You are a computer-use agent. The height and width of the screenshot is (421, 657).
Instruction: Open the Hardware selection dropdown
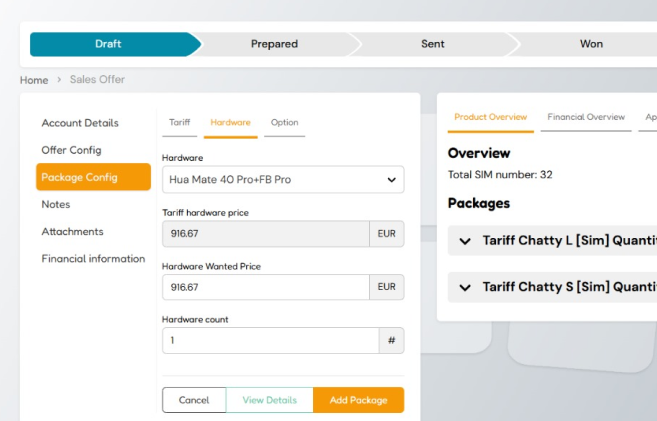point(283,180)
